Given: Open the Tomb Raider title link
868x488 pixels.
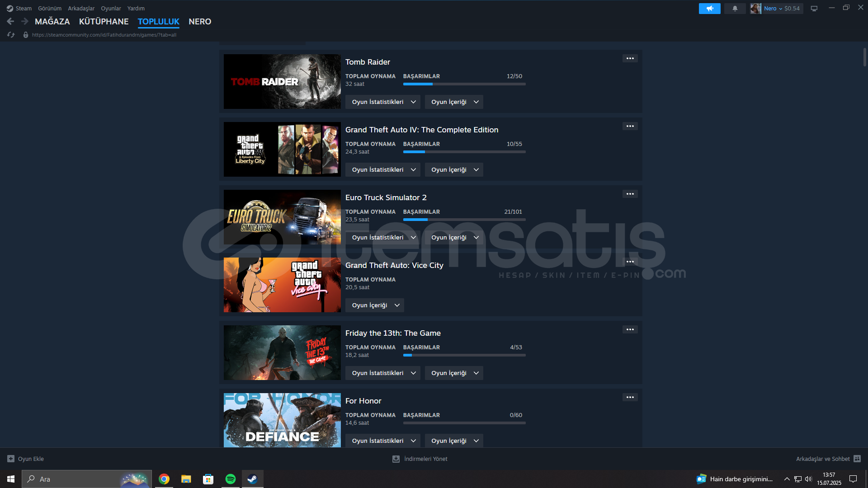Looking at the screenshot, I should (x=368, y=62).
